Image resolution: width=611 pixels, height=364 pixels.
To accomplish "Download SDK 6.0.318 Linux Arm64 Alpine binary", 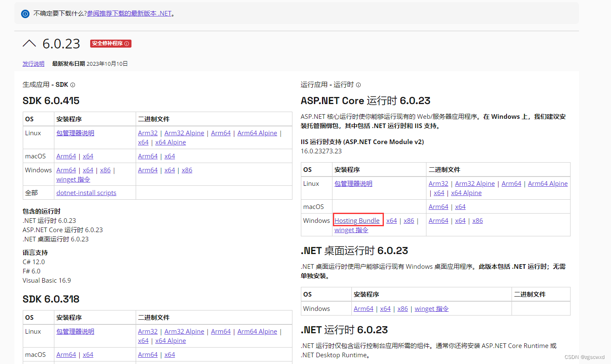I will point(257,331).
